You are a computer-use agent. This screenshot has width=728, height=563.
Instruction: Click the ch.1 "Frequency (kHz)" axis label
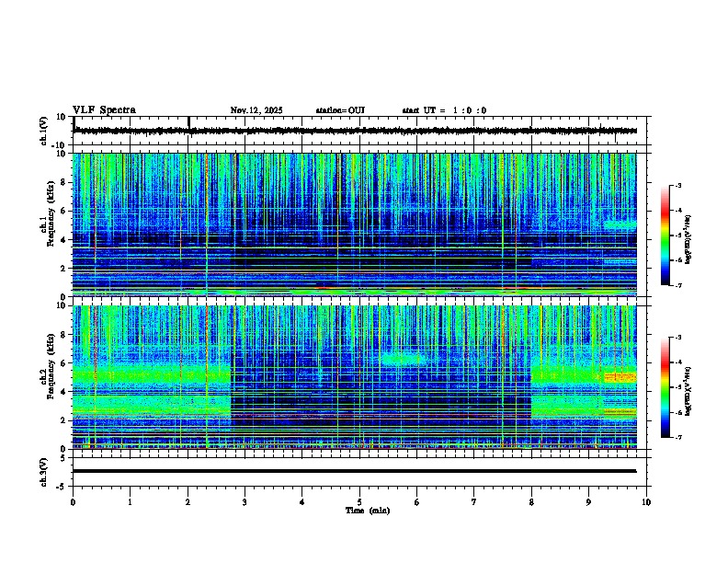pos(51,213)
